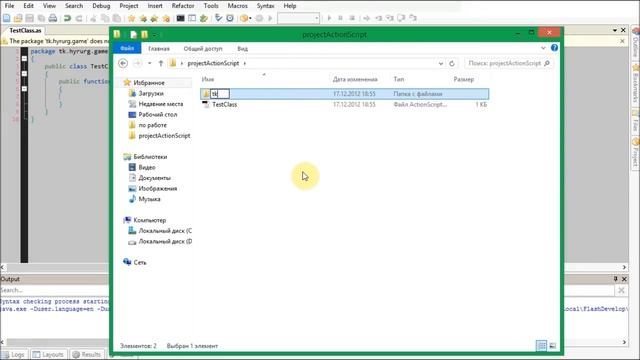Select the Вид ribbon tab
Viewport: 640px width, 360px height.
tap(242, 48)
